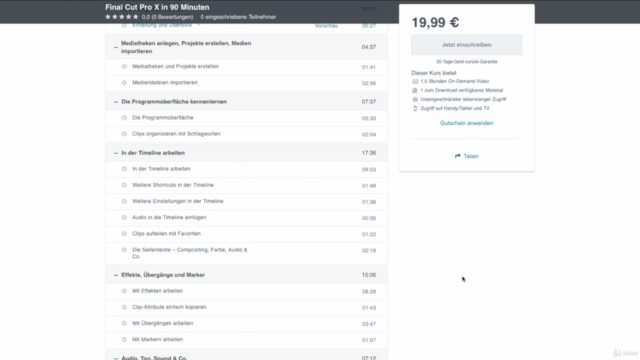Click the Jetzt einschreiben button

tap(467, 44)
